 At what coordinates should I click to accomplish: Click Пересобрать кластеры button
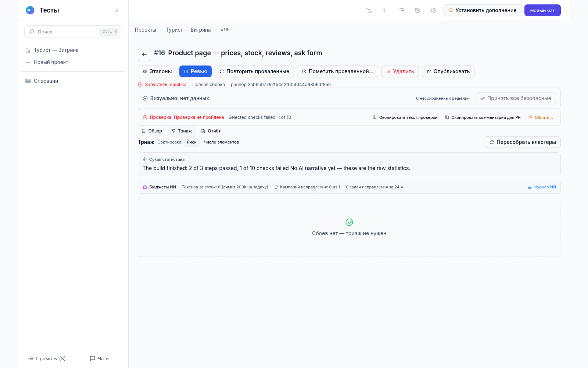pos(523,142)
